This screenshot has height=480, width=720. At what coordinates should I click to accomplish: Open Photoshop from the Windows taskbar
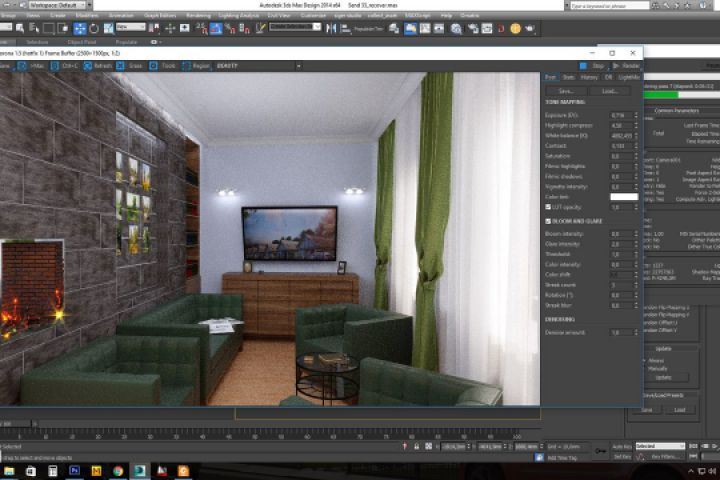[74, 471]
